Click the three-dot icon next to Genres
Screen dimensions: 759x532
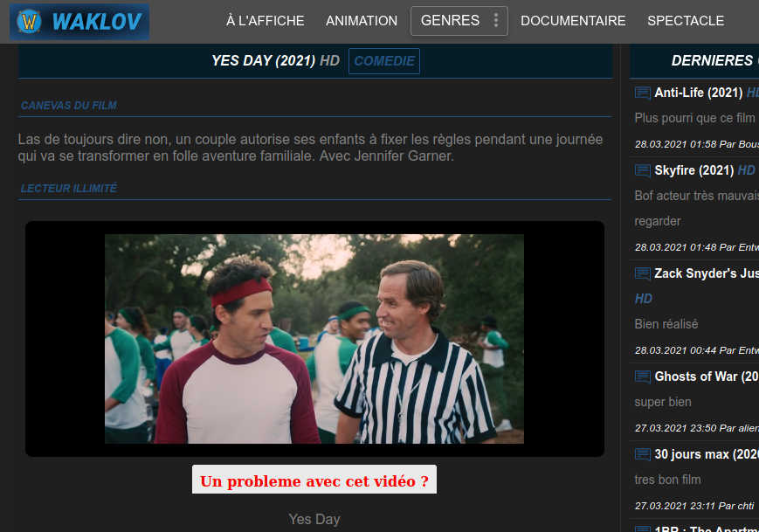coord(496,21)
